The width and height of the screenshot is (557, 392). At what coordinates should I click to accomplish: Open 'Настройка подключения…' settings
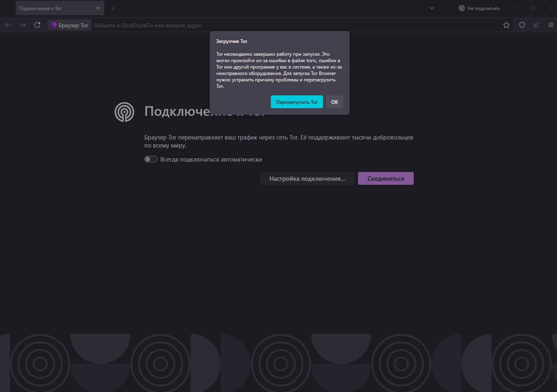coord(307,178)
